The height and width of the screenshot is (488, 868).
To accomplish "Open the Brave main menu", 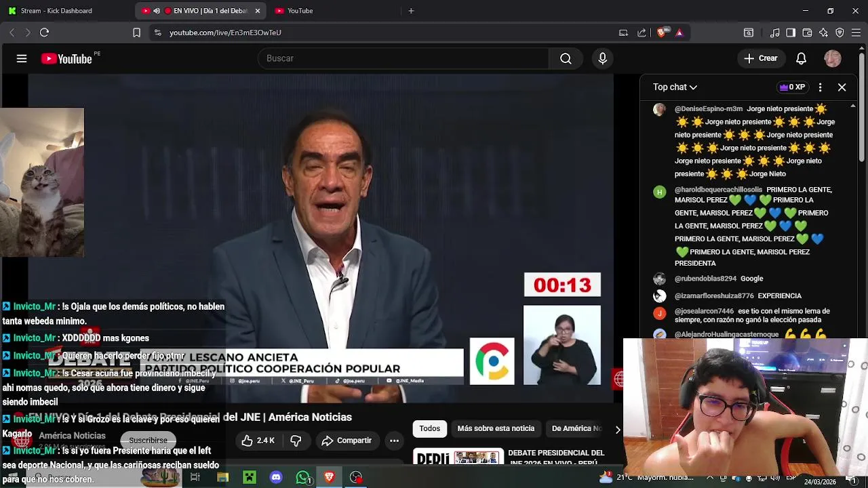I will coord(856,33).
